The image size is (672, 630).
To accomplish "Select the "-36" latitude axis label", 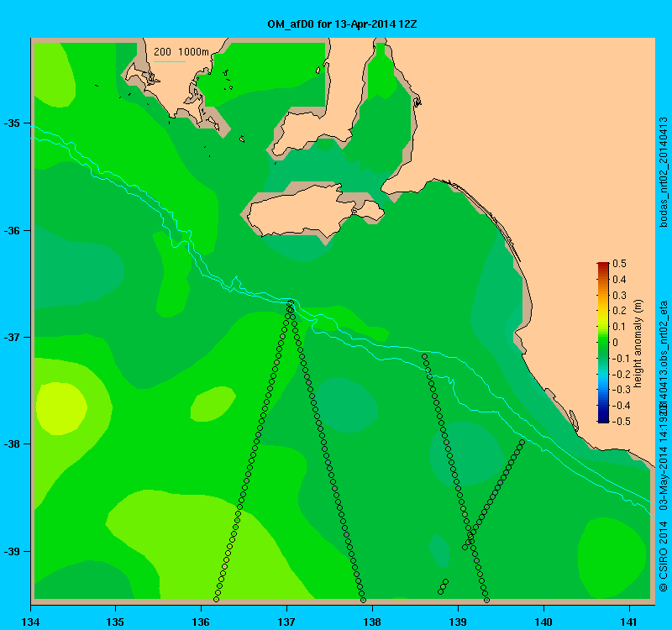I will [x=12, y=230].
